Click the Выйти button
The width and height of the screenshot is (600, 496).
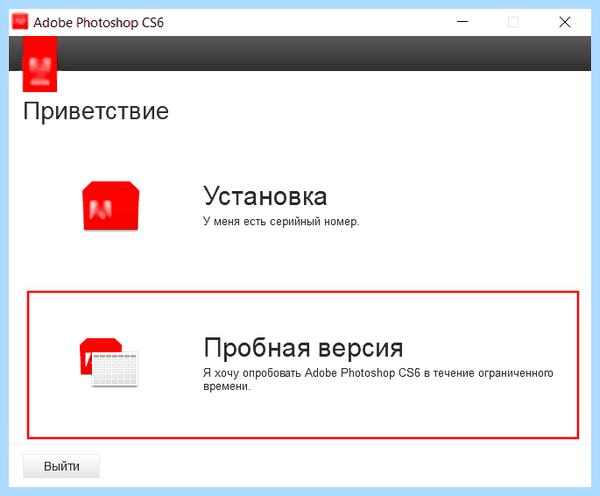tap(61, 466)
